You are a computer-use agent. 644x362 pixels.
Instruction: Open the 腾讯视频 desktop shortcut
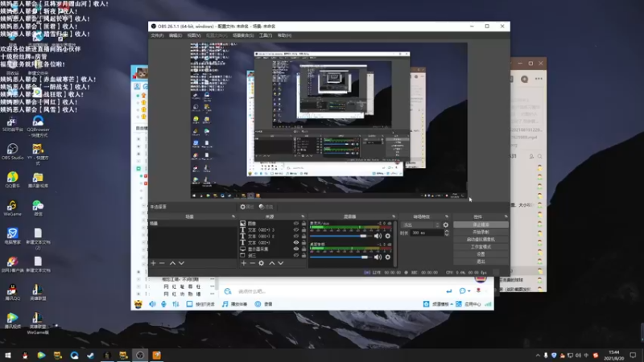pos(12,320)
